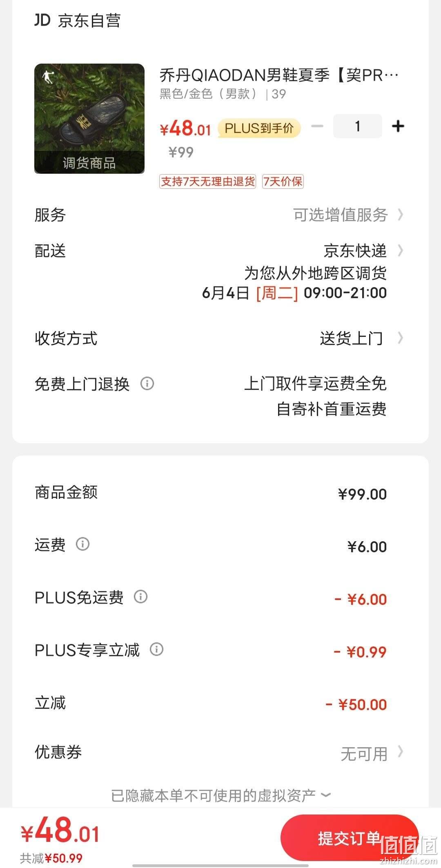Increase quantity with the plus icon
441x868 pixels.
coord(398,126)
